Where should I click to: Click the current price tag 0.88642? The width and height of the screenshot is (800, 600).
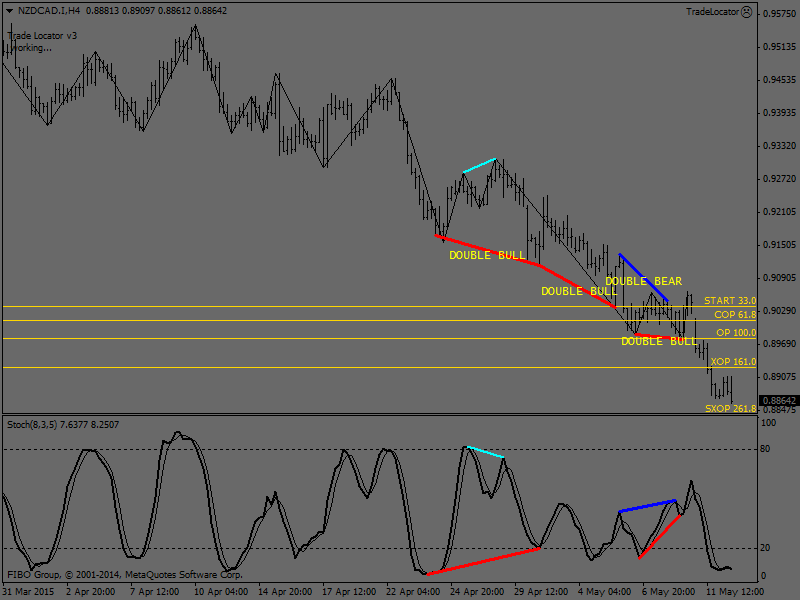777,400
